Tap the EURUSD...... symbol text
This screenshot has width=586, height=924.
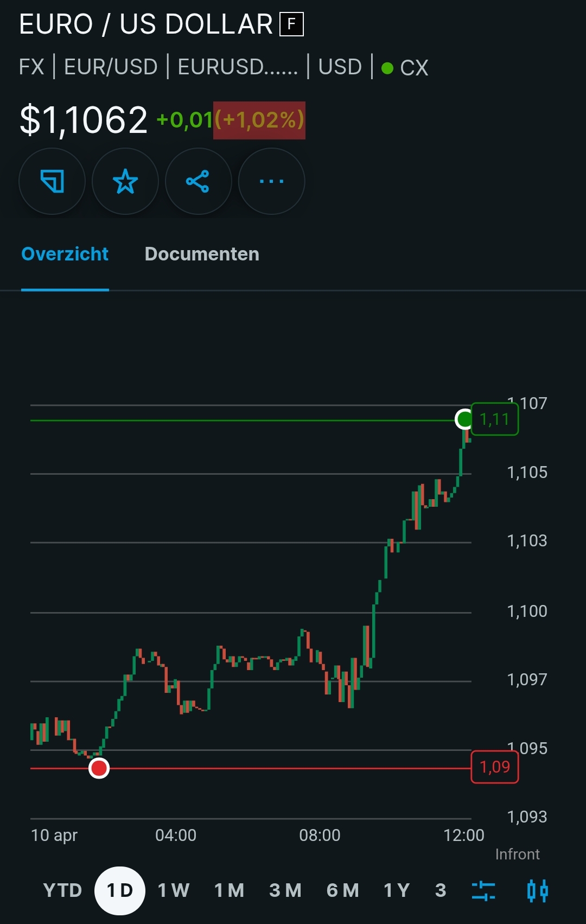[x=238, y=67]
